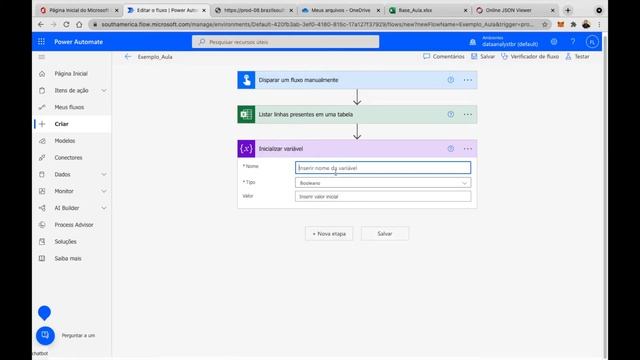The image size is (640, 360).
Task: Click the manual trigger step icon
Action: 246,80
